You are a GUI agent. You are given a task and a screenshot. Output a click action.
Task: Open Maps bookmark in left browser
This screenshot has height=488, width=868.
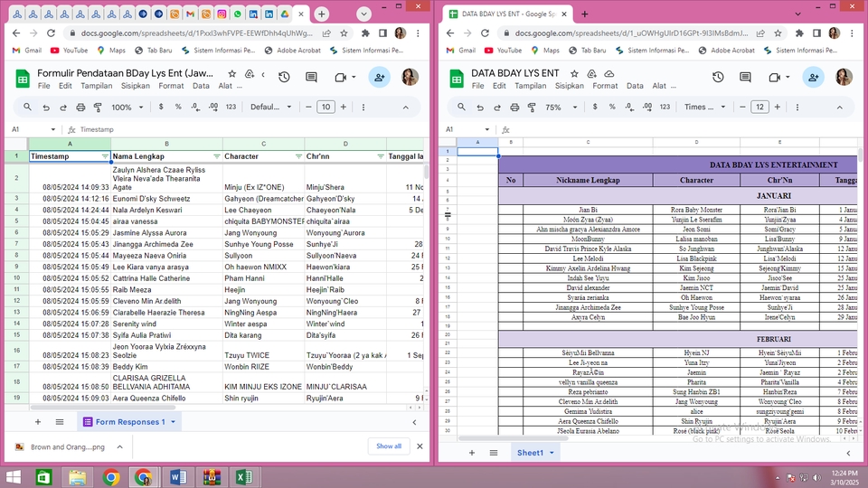pyautogui.click(x=111, y=51)
